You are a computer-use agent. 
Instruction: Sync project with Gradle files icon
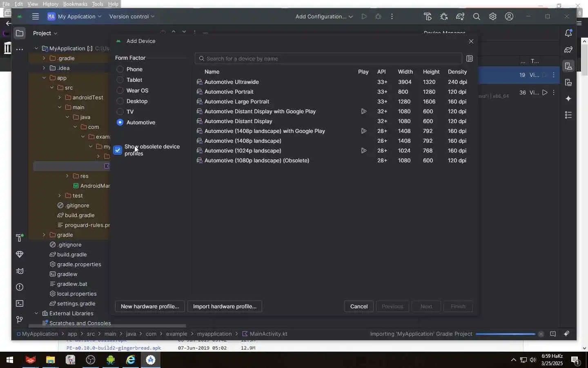460,17
